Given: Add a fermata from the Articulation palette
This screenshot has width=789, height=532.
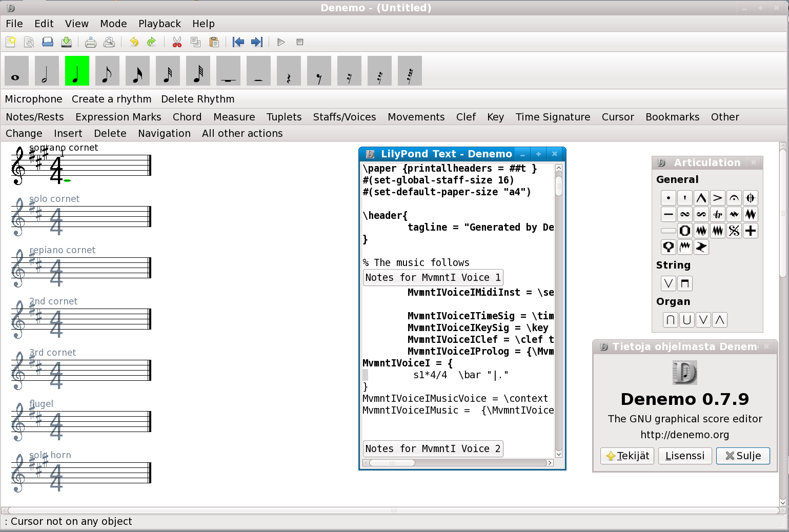Looking at the screenshot, I should [x=734, y=198].
